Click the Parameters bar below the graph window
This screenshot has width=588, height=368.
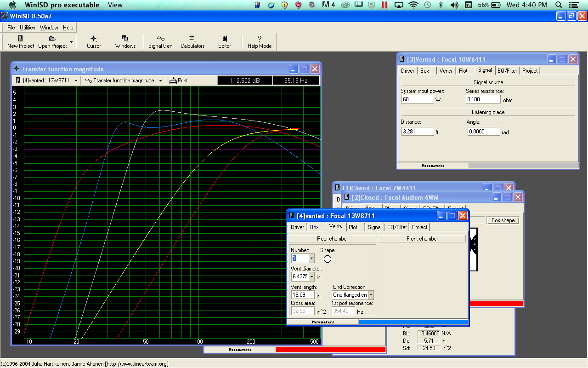tap(240, 350)
